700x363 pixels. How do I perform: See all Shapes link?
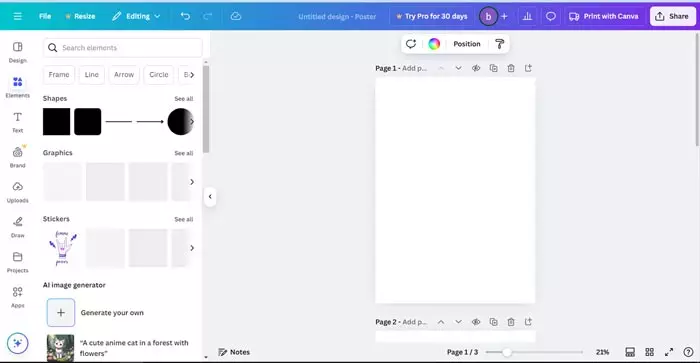pyautogui.click(x=183, y=99)
